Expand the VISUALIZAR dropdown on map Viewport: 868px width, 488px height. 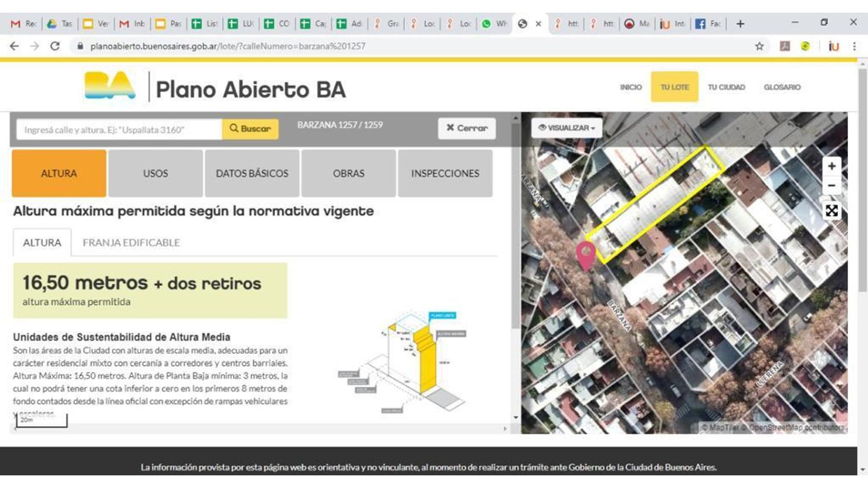pos(567,128)
